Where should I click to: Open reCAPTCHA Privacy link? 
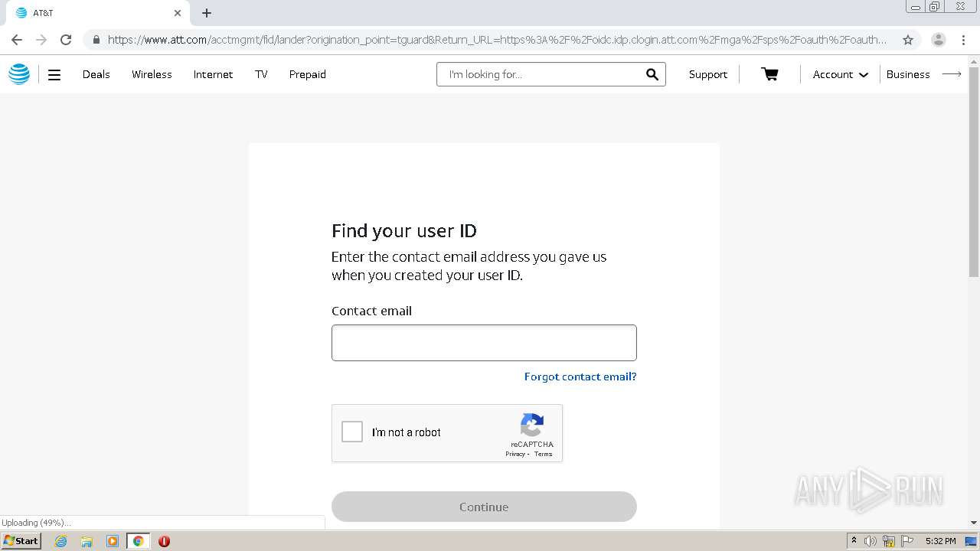coord(515,454)
